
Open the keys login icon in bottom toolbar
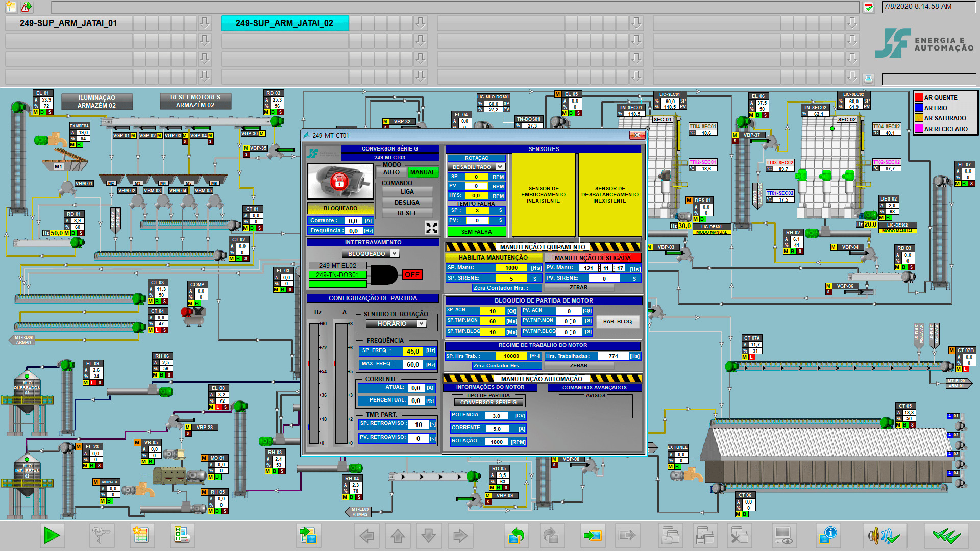[x=102, y=535]
